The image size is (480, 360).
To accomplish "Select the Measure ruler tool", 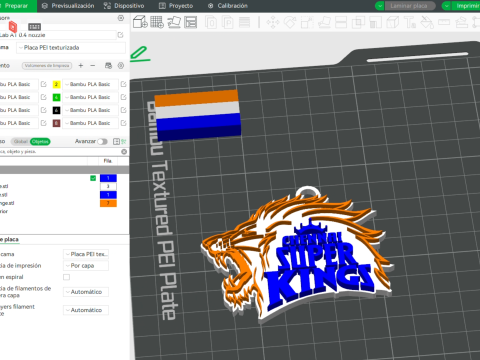I will tap(444, 22).
